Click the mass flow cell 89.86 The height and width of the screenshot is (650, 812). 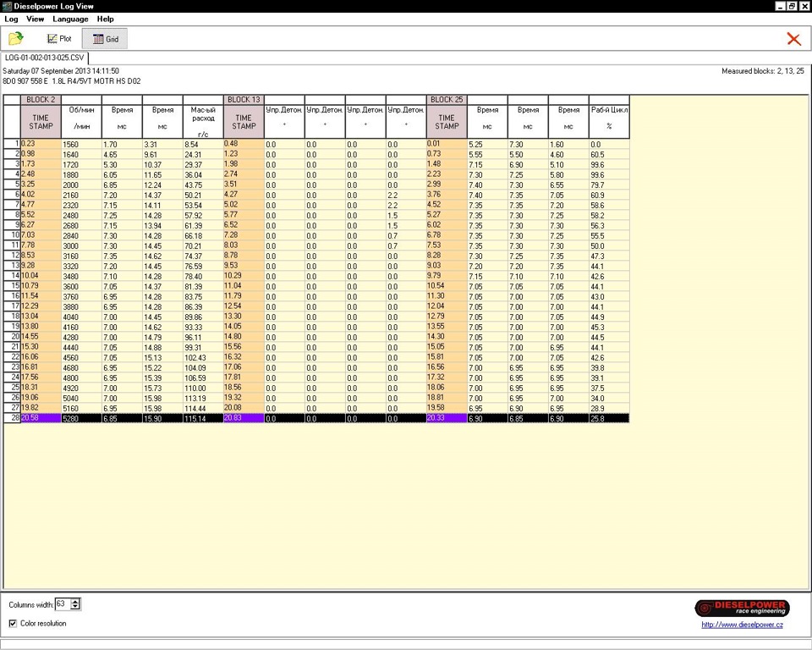click(203, 317)
